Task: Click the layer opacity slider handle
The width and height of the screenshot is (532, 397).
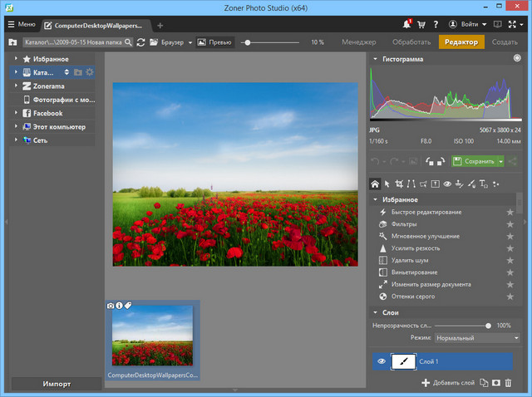Action: 488,326
